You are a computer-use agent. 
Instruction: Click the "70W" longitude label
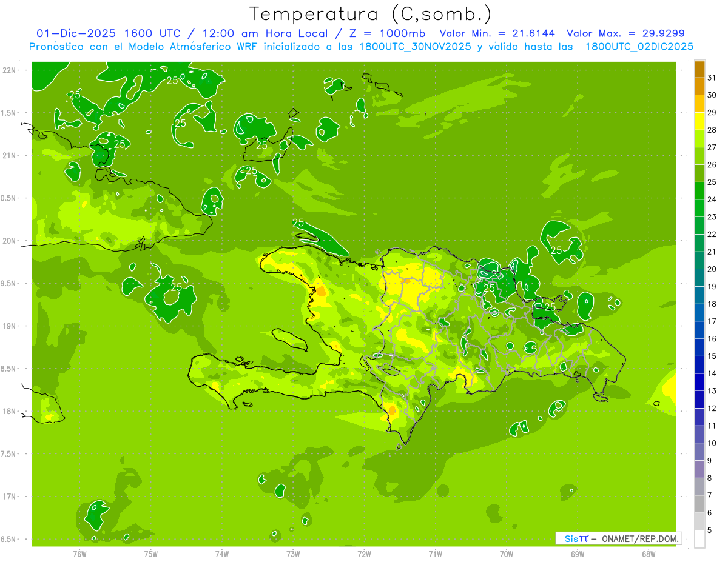coord(507,554)
